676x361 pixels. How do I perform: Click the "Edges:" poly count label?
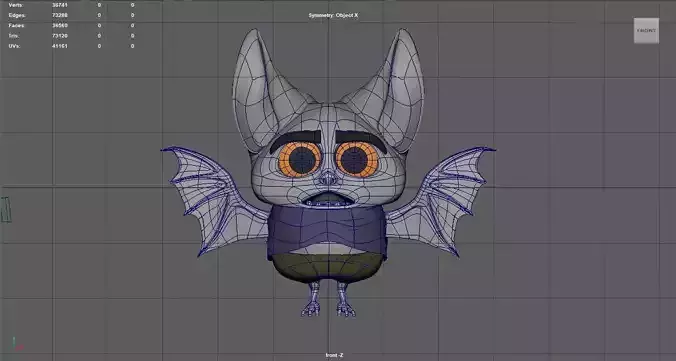click(17, 15)
